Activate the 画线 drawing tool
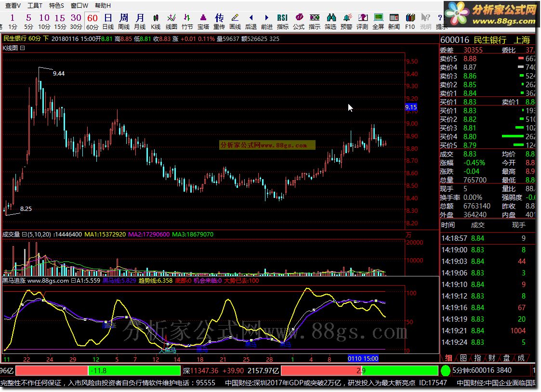The width and height of the screenshot is (541, 392). [x=235, y=21]
